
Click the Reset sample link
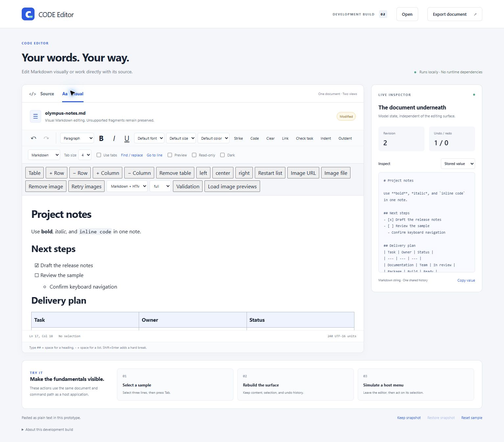tap(472, 418)
